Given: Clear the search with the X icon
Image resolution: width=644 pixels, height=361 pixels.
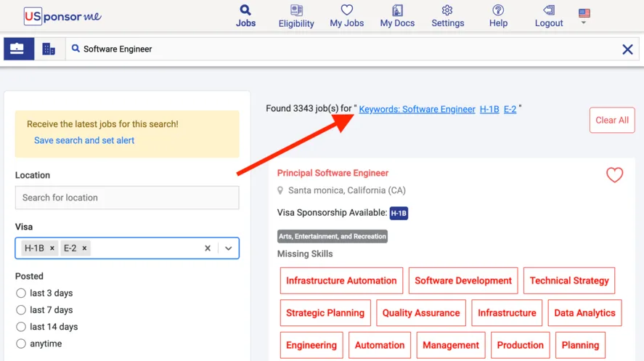Looking at the screenshot, I should tap(627, 49).
